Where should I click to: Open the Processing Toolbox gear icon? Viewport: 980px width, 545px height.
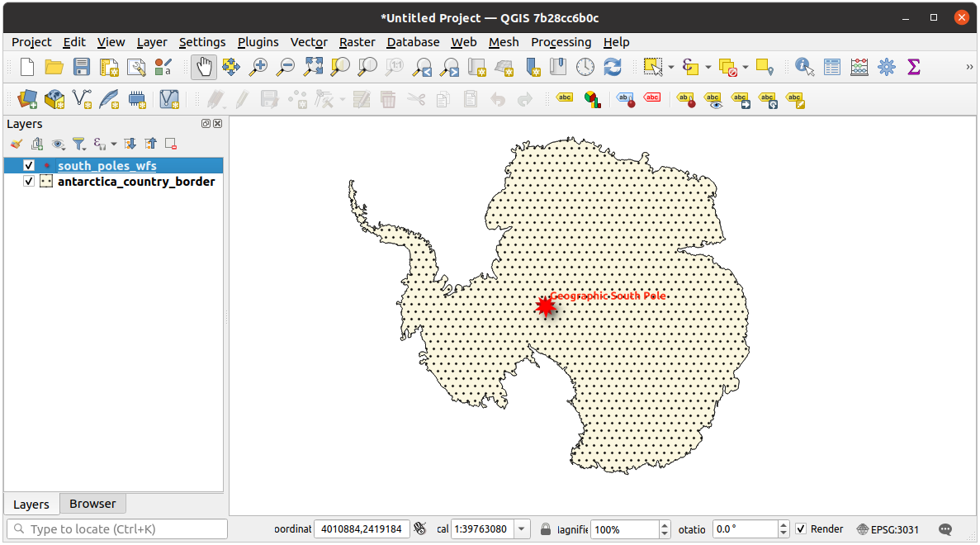[887, 67]
